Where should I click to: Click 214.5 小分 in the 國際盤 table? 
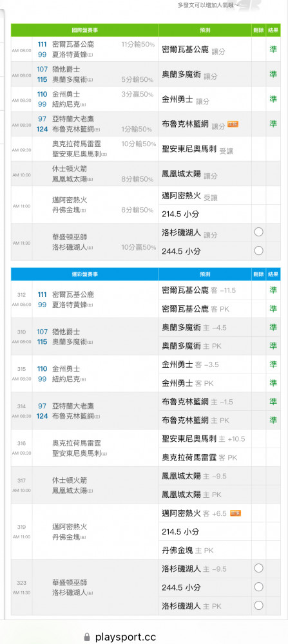coord(180,214)
